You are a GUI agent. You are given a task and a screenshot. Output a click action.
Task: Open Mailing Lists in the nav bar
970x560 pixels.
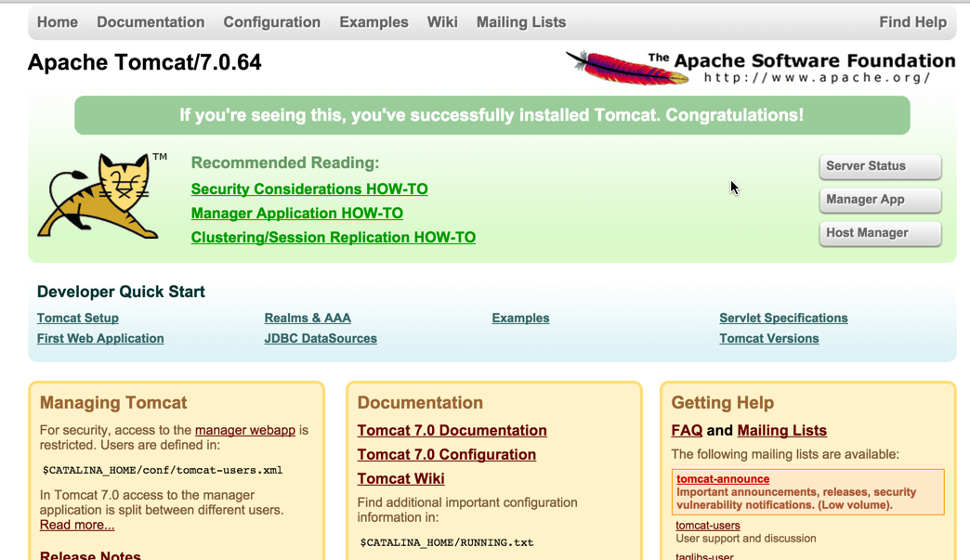(x=521, y=22)
